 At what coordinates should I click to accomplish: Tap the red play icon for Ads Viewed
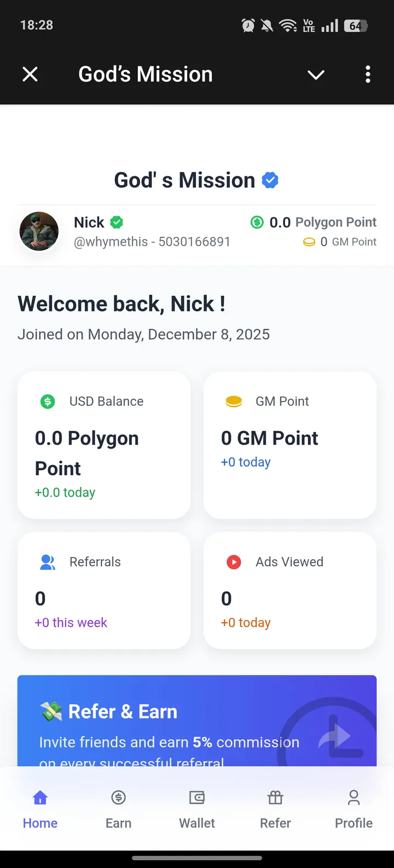click(234, 562)
